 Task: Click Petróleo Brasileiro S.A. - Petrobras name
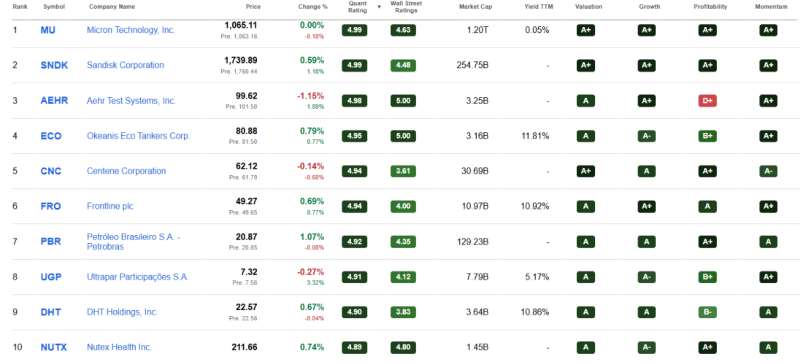coord(134,241)
